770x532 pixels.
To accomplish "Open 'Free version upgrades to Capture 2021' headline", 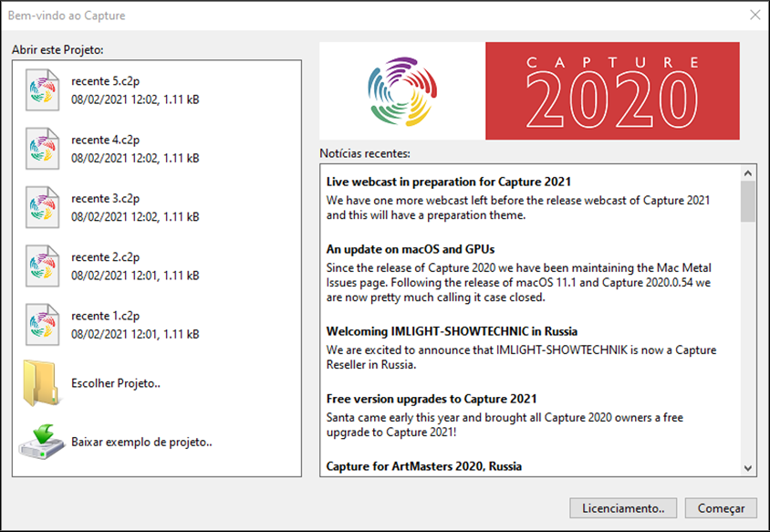I will click(x=432, y=399).
